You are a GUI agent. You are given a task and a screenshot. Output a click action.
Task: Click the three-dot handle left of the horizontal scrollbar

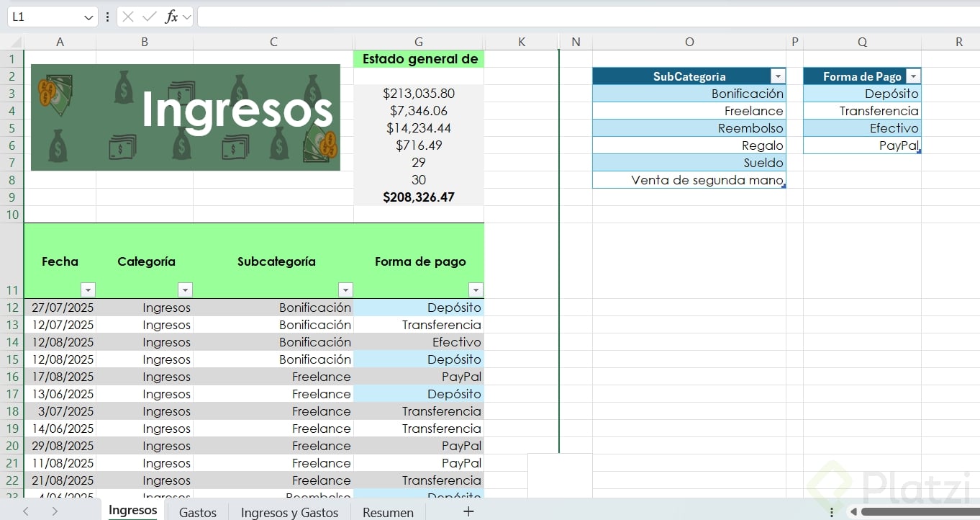[832, 512]
